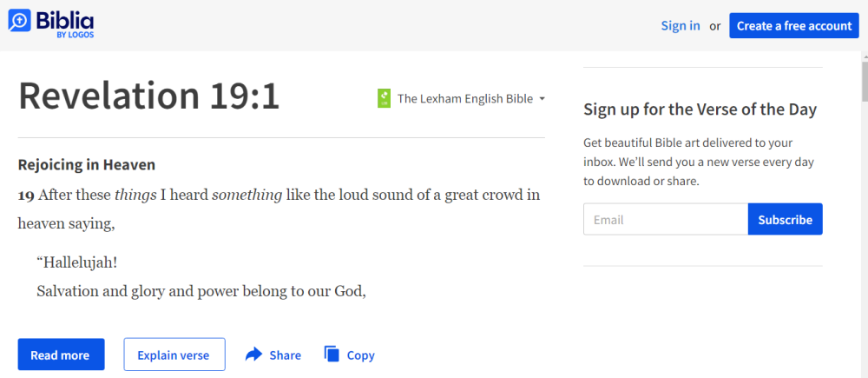Click the bold verse number 19
This screenshot has width=868, height=378.
(x=27, y=196)
